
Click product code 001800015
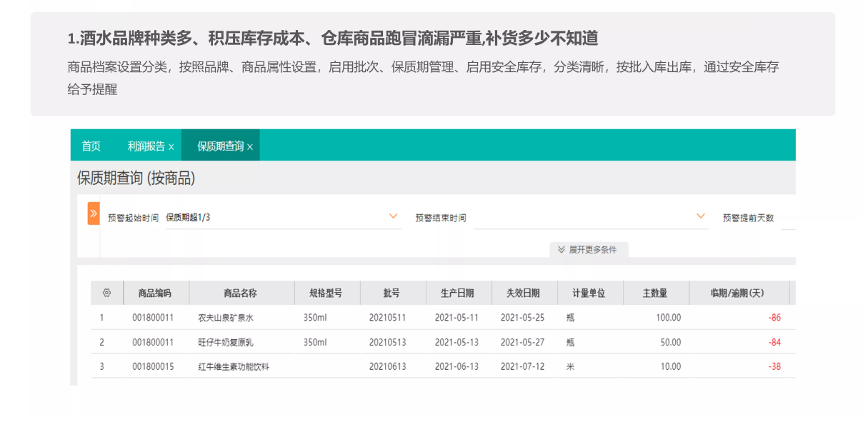[153, 366]
